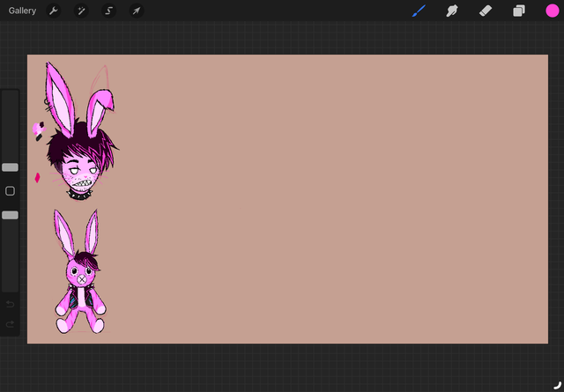Click the brush size slider handle

click(10, 167)
